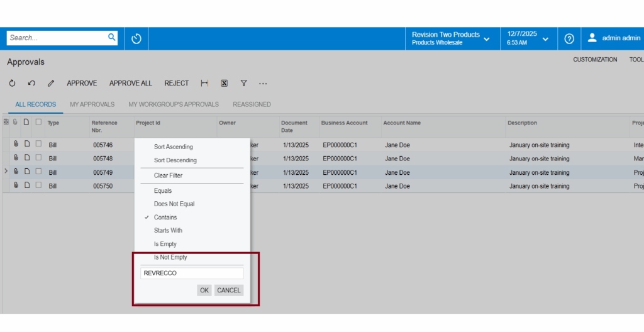The image size is (644, 332).
Task: Tick the checkbox for bill 005746
Action: coord(38,145)
